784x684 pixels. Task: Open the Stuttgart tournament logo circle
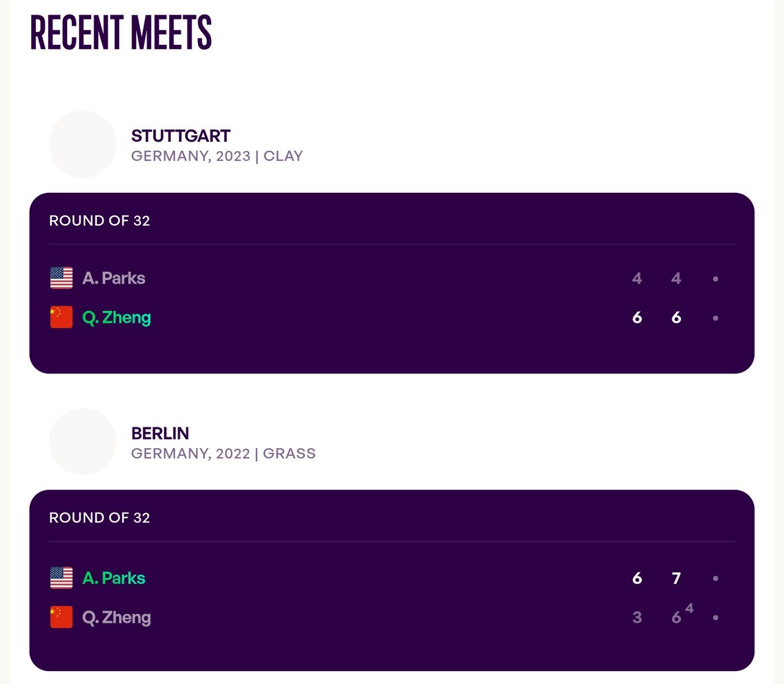click(83, 145)
